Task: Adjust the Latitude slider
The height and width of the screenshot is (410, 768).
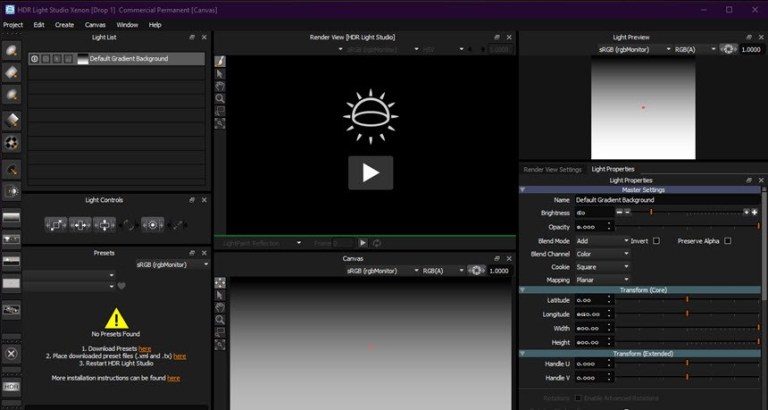Action: [x=688, y=299]
